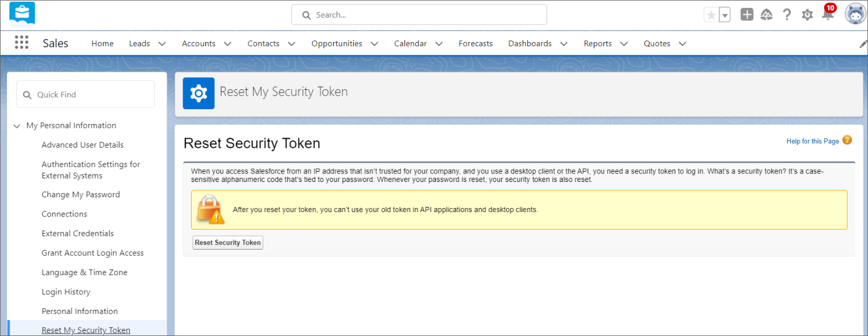The height and width of the screenshot is (336, 868).
Task: Select Change My Password in sidebar
Action: point(81,194)
